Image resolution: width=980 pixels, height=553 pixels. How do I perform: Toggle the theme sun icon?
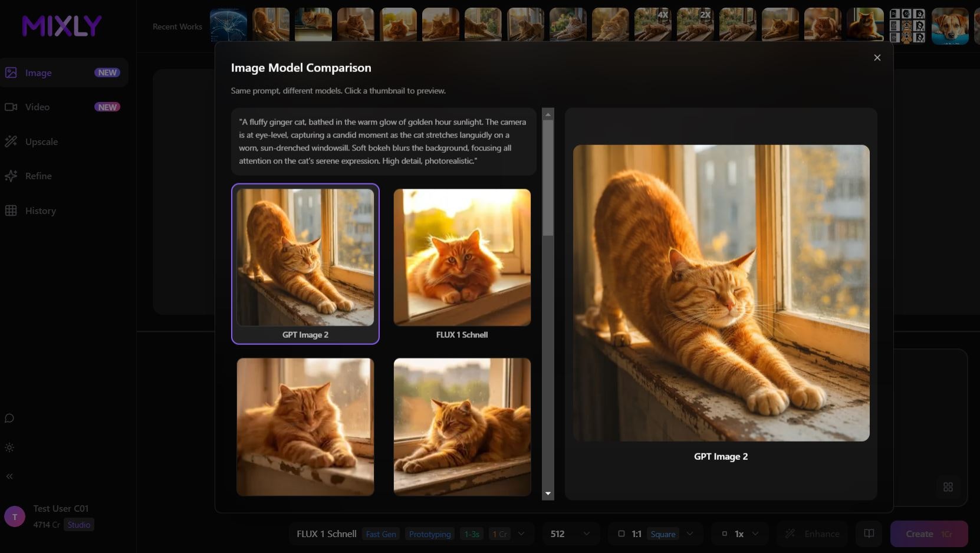pos(9,447)
